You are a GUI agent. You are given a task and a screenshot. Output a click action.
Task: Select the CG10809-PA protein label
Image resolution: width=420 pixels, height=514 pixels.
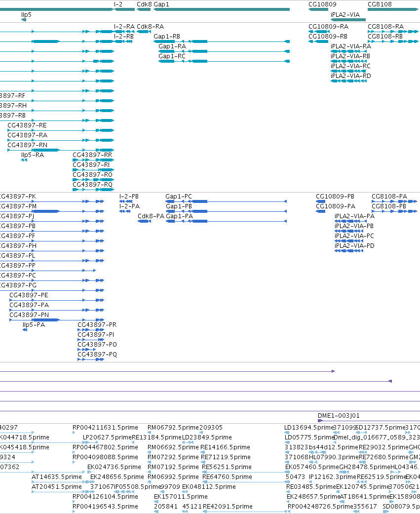(336, 206)
